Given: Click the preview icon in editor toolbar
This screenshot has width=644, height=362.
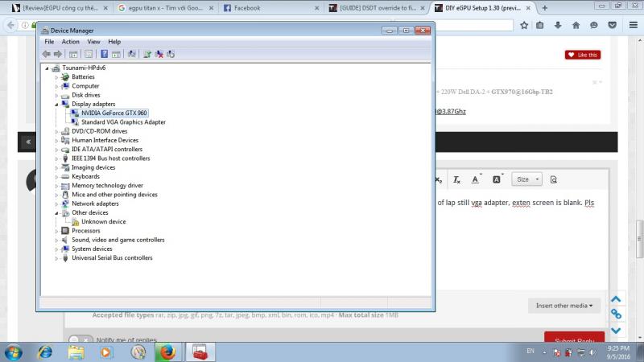Looking at the screenshot, I should click(x=554, y=179).
